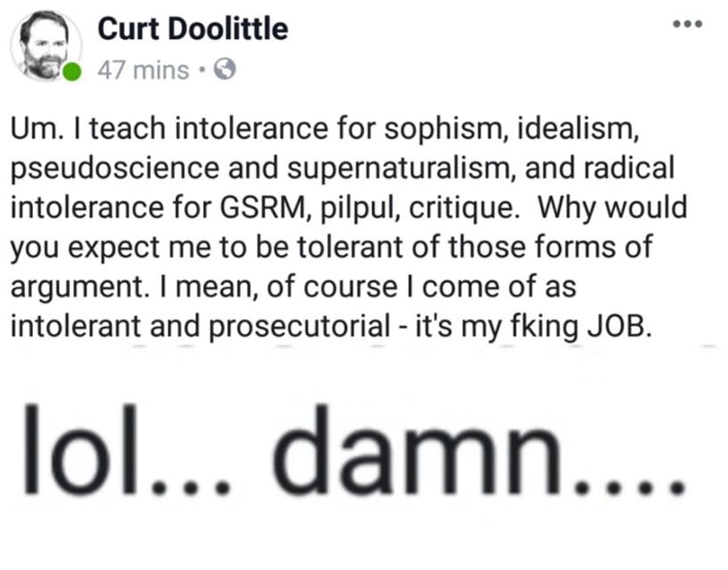This screenshot has width=728, height=570.
Task: Open the Curt Doolittle name link
Action: click(192, 29)
